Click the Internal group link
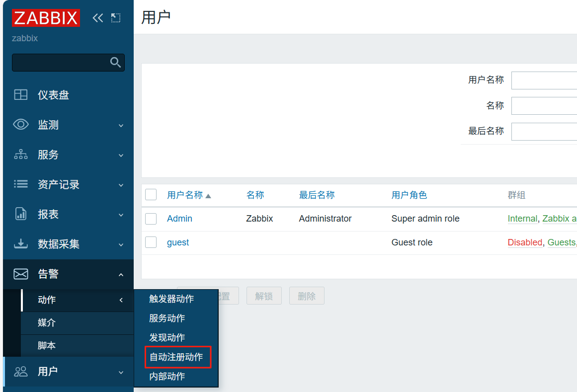This screenshot has width=577, height=392. (x=522, y=219)
